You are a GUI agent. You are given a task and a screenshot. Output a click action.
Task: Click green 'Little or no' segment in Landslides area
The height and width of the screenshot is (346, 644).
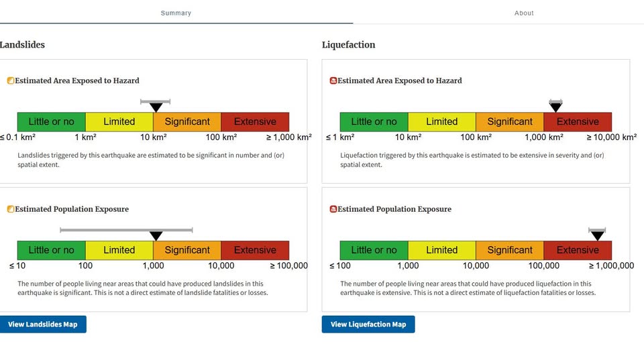(51, 121)
